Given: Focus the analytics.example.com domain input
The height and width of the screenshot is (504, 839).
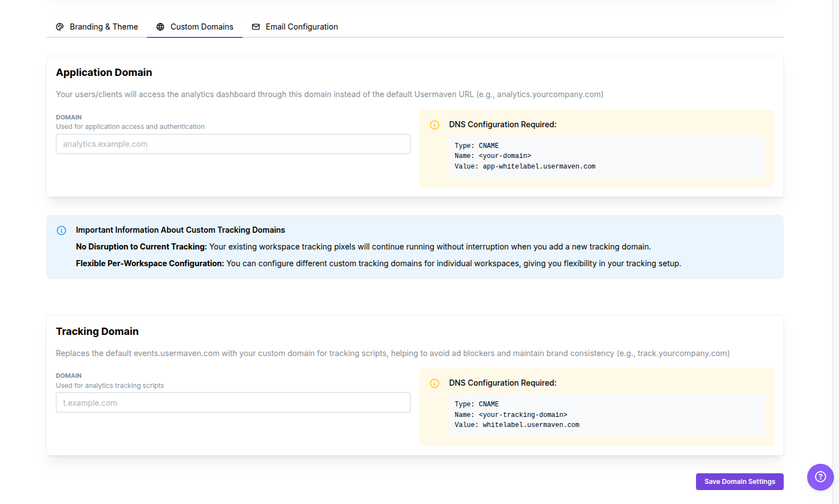Looking at the screenshot, I should [x=233, y=144].
